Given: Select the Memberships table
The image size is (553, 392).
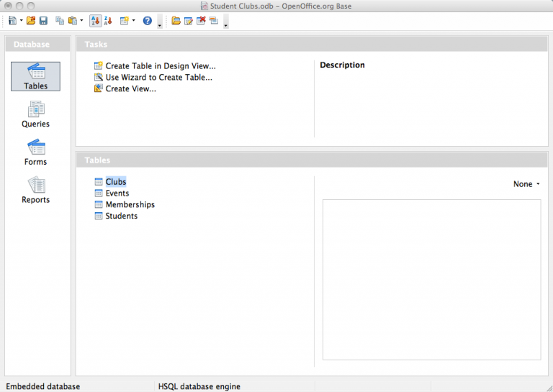Looking at the screenshot, I should coord(130,205).
